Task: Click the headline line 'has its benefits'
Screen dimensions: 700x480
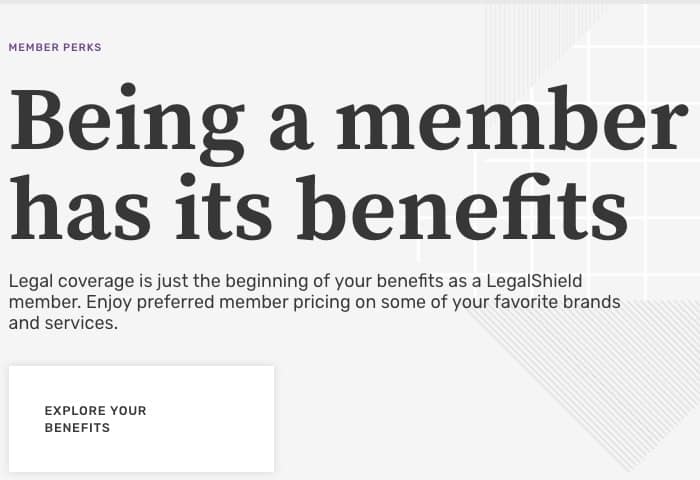Action: 319,208
